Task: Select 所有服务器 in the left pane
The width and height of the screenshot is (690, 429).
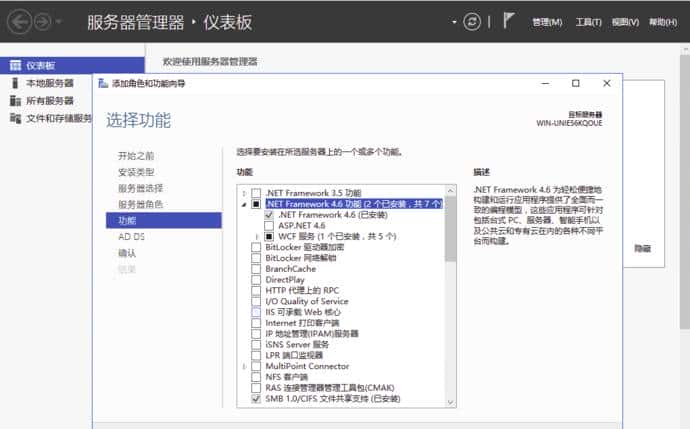Action: (50, 101)
